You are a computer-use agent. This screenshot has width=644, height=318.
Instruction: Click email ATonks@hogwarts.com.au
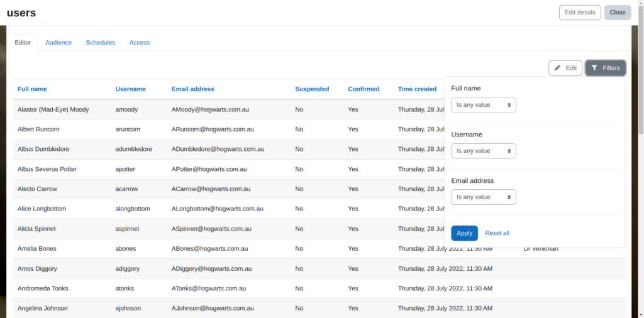coord(209,288)
